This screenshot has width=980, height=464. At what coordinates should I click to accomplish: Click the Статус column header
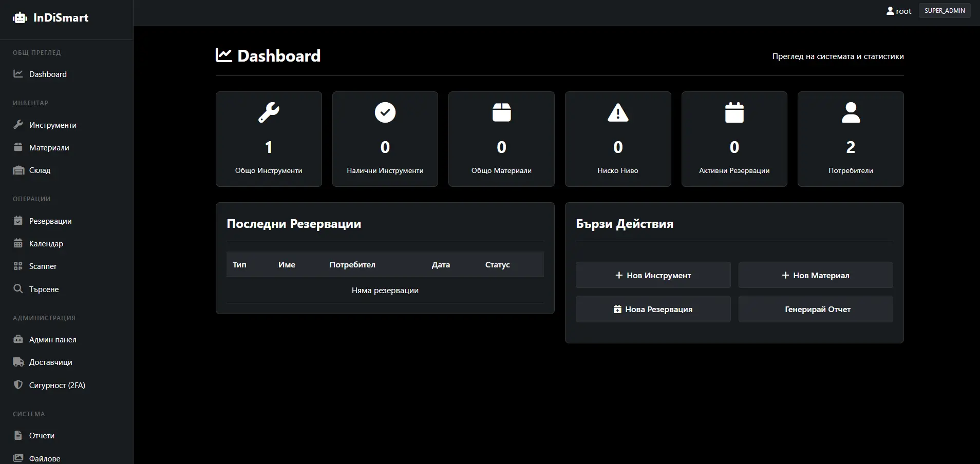pos(497,264)
